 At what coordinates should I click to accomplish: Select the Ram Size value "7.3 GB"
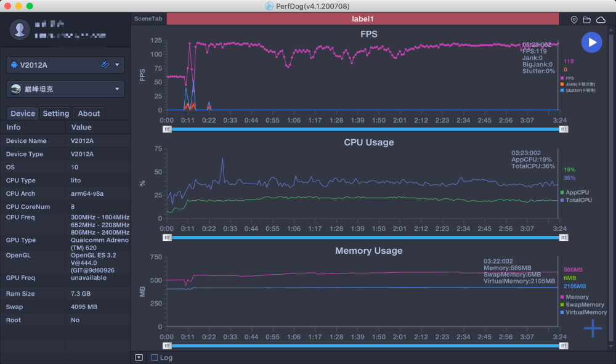81,294
